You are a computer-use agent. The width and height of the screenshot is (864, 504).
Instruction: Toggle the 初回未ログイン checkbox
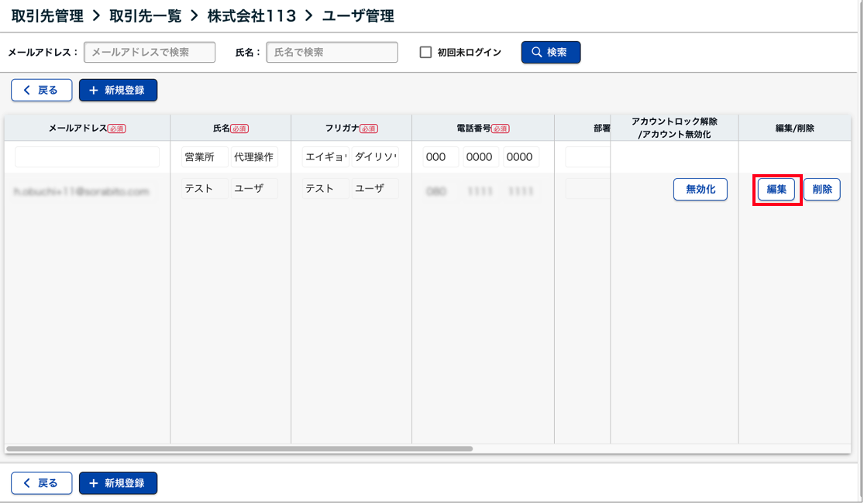point(425,53)
